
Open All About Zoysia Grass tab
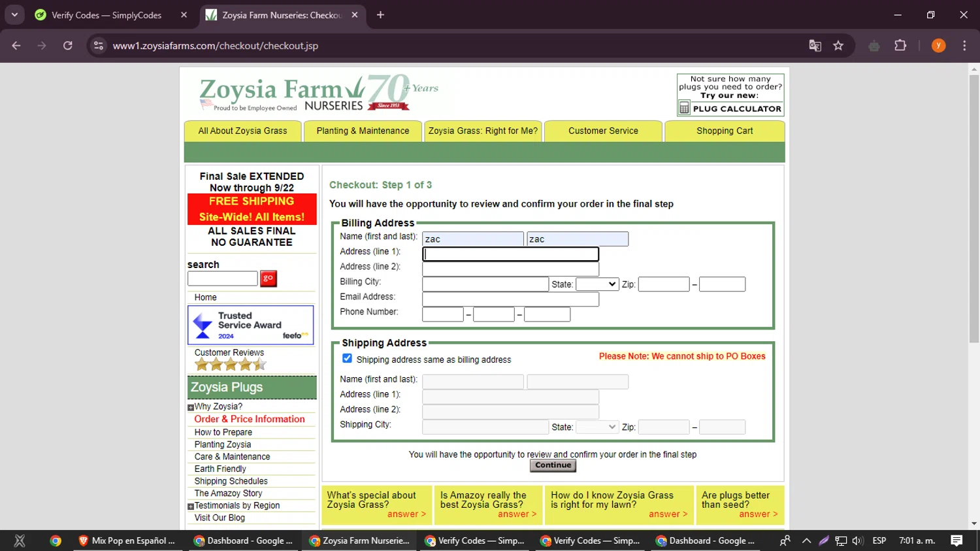[x=242, y=131]
